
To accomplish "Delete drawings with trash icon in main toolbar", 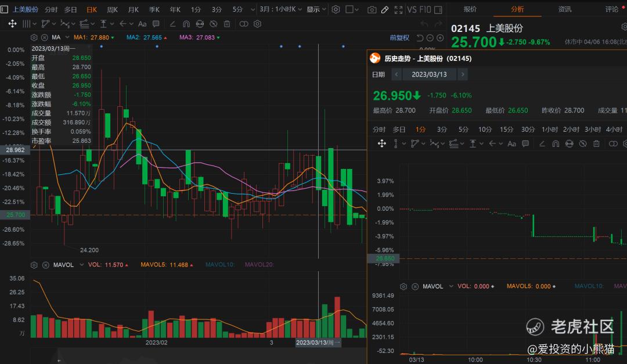I will click(227, 24).
